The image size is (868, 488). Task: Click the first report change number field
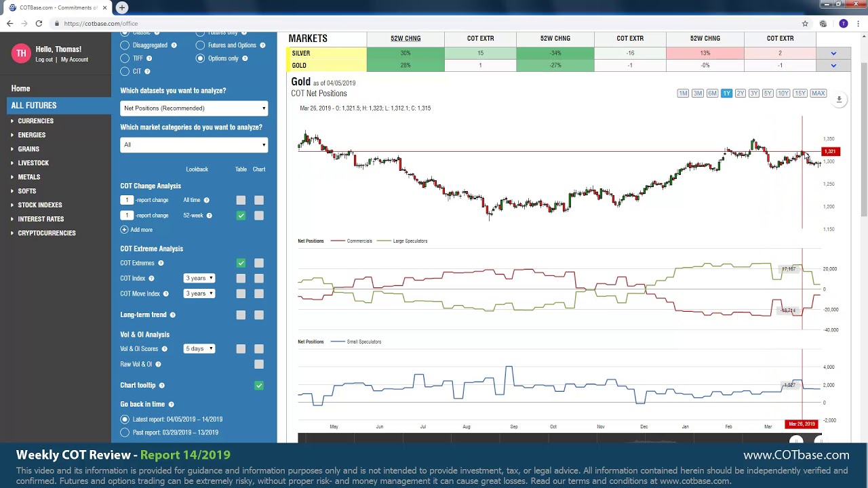click(127, 200)
